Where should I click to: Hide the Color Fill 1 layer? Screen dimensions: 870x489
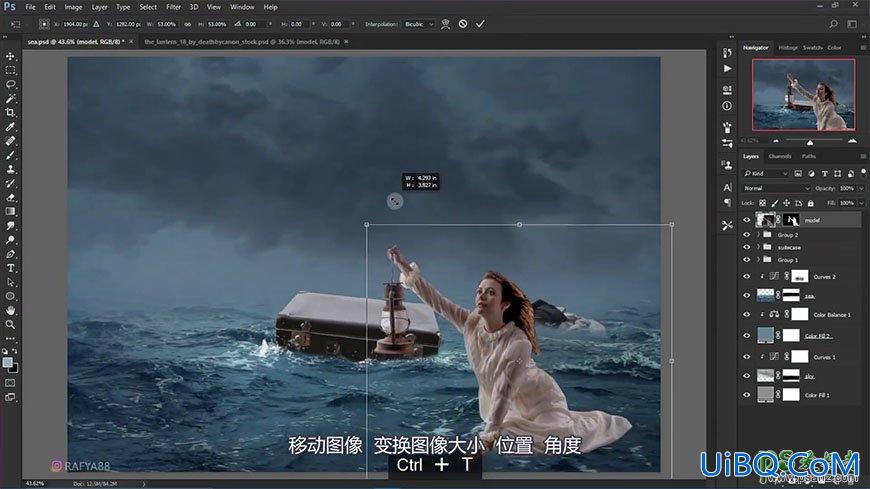point(747,395)
